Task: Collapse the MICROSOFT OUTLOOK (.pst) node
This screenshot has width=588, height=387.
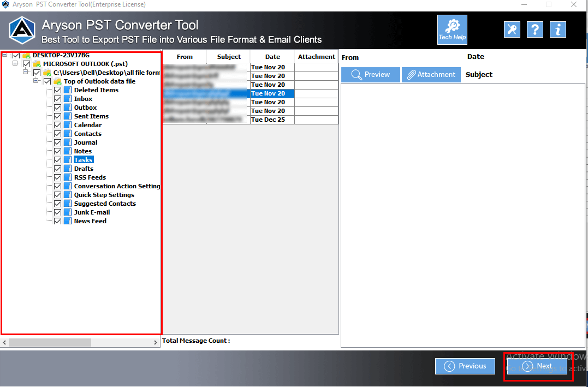Action: (x=16, y=63)
